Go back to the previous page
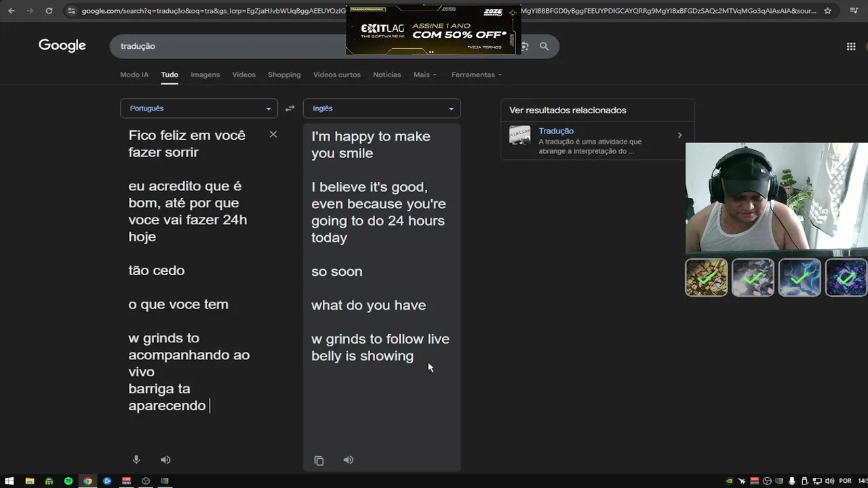The width and height of the screenshot is (868, 488). coord(11,11)
